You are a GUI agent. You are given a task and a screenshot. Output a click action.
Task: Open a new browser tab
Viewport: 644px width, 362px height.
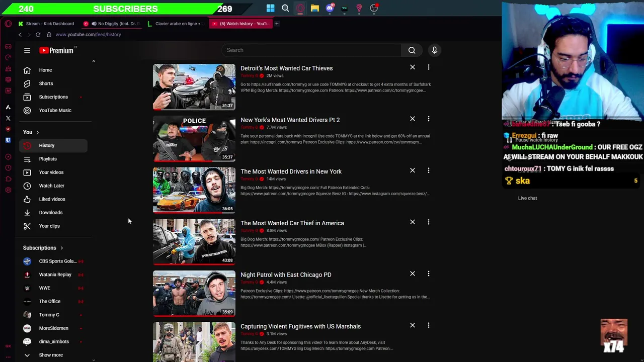277,24
